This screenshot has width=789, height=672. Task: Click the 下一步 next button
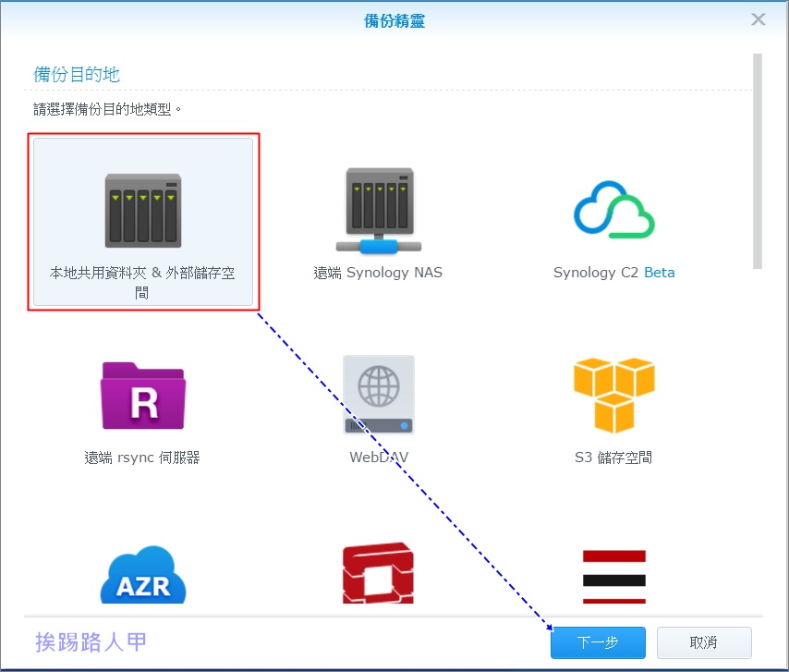pos(598,642)
